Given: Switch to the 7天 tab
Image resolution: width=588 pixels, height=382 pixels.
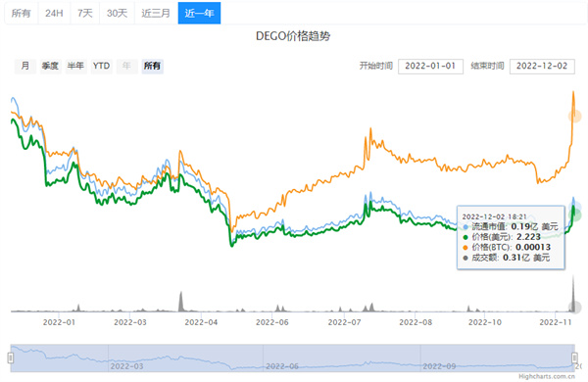Looking at the screenshot, I should pyautogui.click(x=85, y=13).
